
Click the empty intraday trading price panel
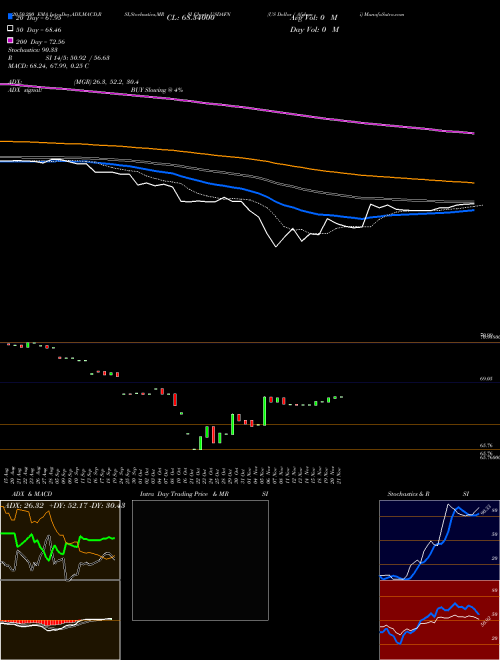200,560
